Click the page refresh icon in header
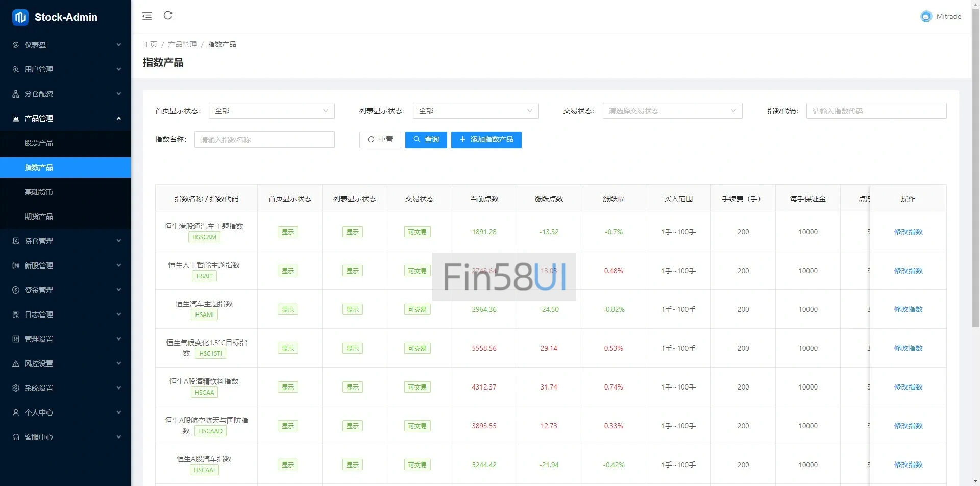This screenshot has width=980, height=486. [168, 16]
